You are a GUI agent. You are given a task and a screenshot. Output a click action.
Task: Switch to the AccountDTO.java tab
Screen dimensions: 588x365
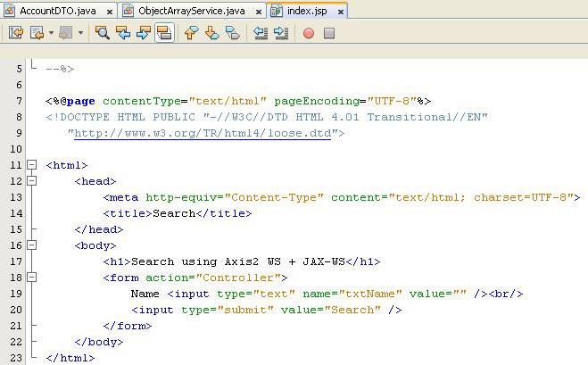[58, 12]
